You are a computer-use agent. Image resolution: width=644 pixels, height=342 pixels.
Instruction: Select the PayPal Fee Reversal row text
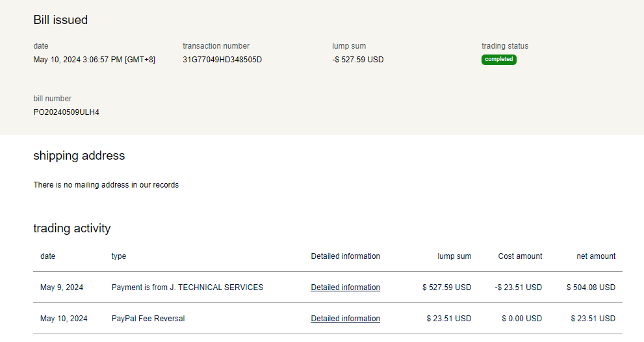coord(148,319)
